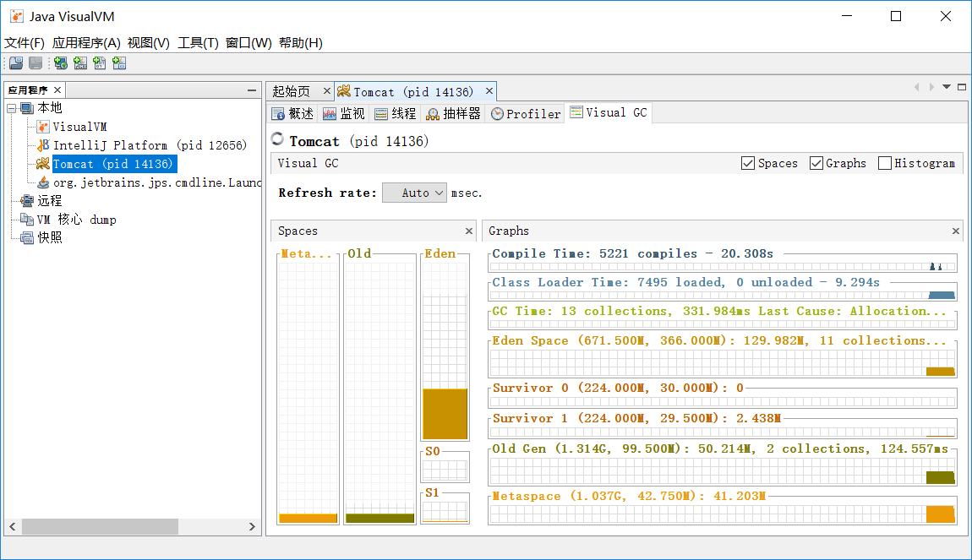This screenshot has width=972, height=560.
Task: Click the VM 核心 dump icon
Action: (27, 220)
